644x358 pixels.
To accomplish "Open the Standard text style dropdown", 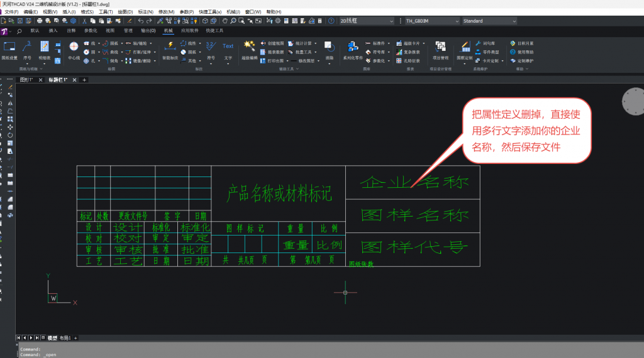I will pos(489,21).
